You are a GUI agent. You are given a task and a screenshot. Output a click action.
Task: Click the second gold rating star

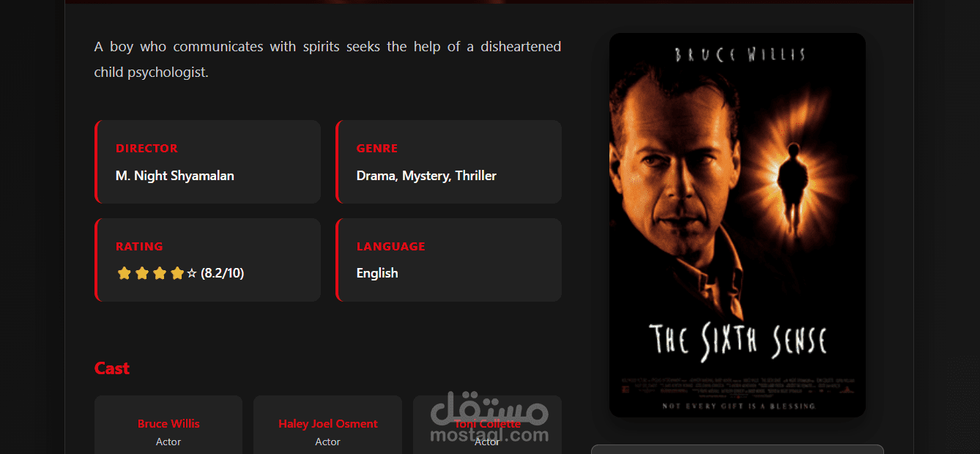pos(141,273)
